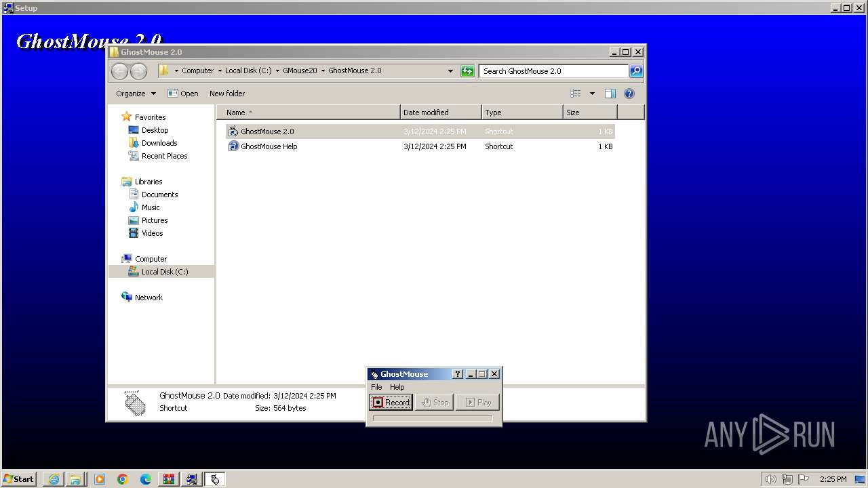Screen dimensions: 868x488
Task: Open the address bar history dropdown
Action: tap(450, 70)
